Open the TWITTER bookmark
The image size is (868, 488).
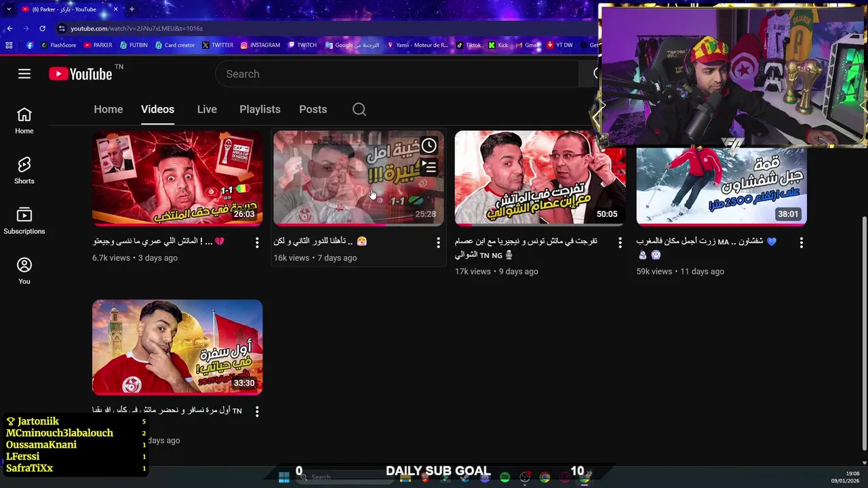point(217,45)
